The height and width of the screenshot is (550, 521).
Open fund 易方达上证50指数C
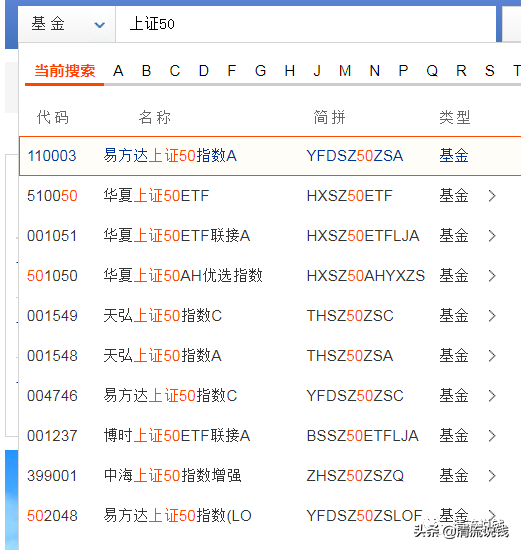tap(171, 396)
